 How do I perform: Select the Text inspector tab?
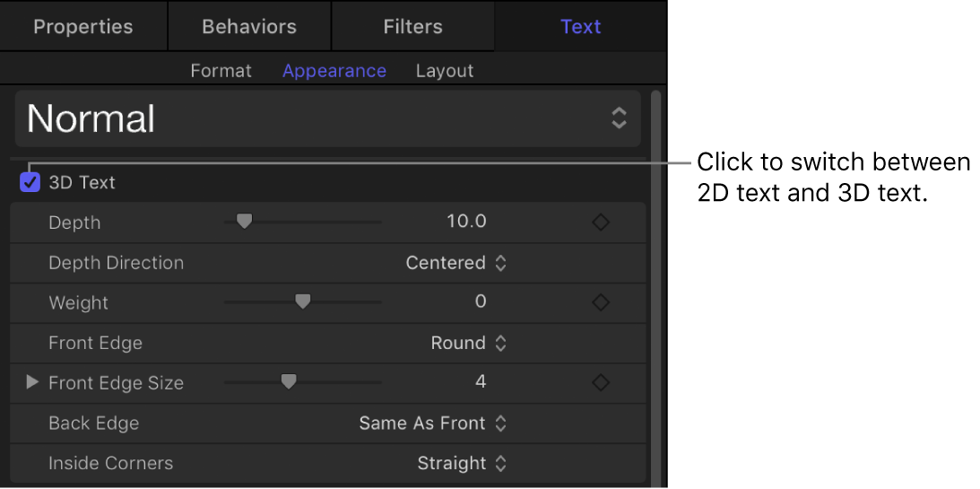pyautogui.click(x=581, y=26)
